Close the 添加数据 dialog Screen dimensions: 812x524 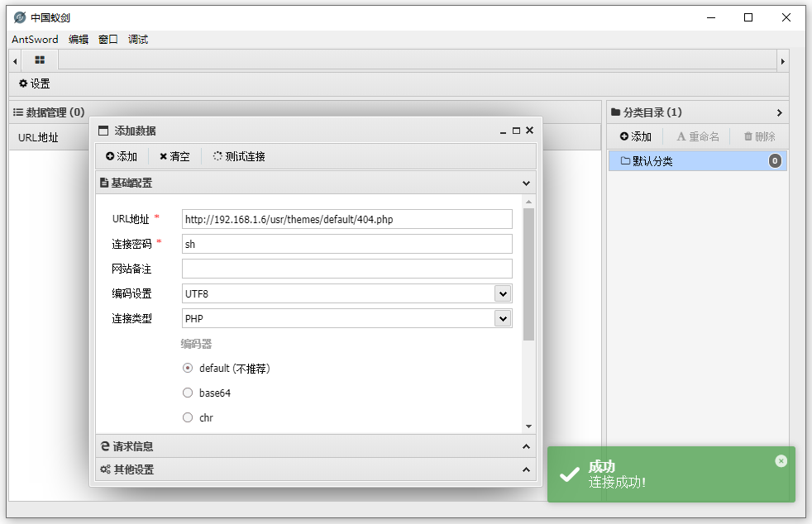click(529, 131)
